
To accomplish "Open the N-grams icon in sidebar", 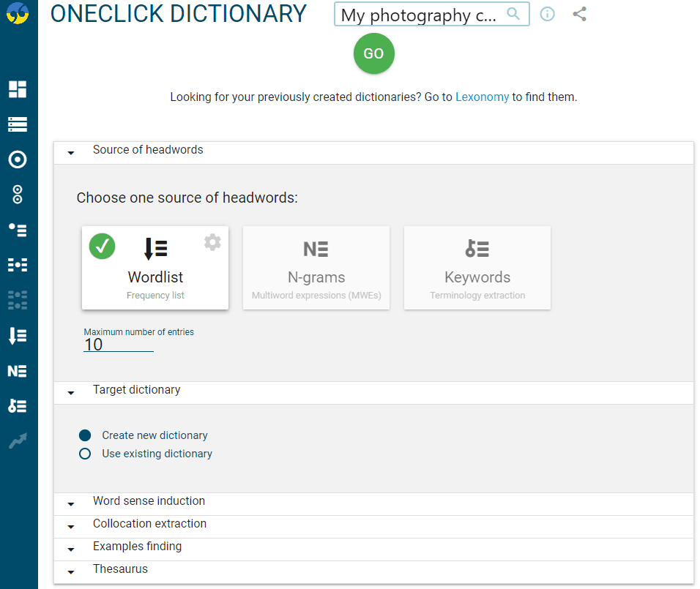I will click(18, 371).
